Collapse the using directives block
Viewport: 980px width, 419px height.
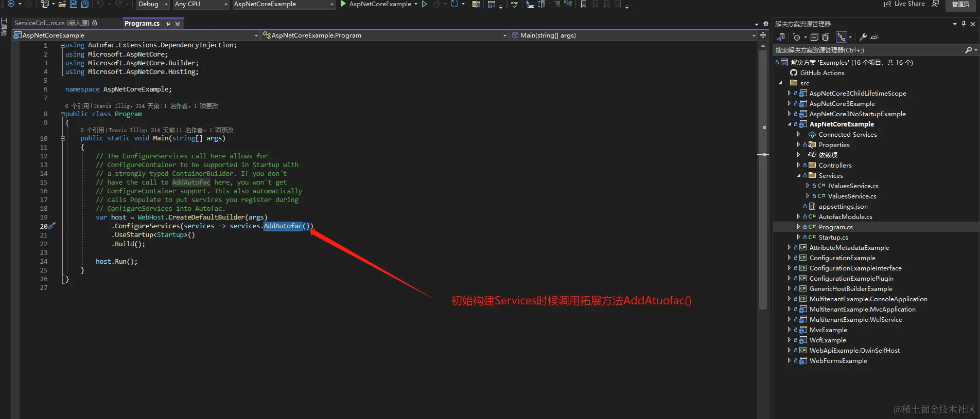[62, 46]
